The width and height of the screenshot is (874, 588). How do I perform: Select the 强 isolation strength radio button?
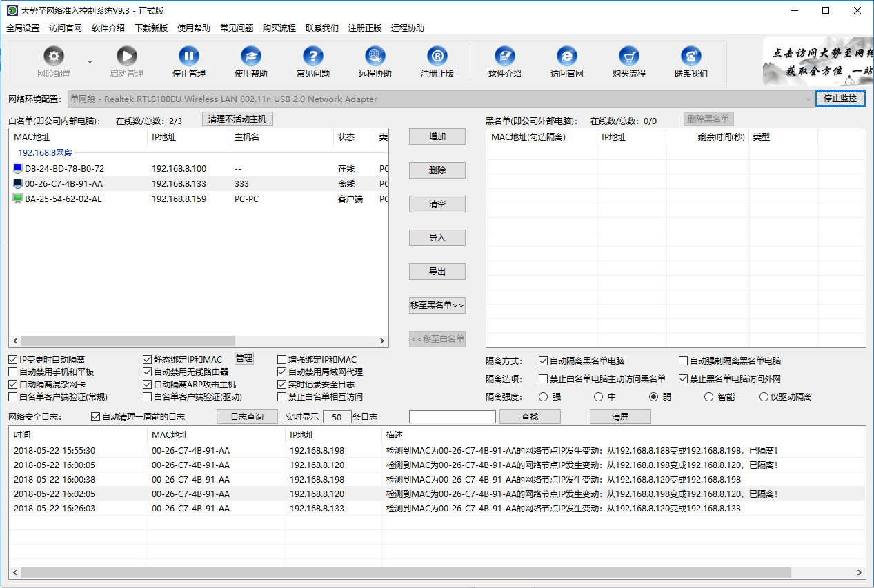pos(543,397)
